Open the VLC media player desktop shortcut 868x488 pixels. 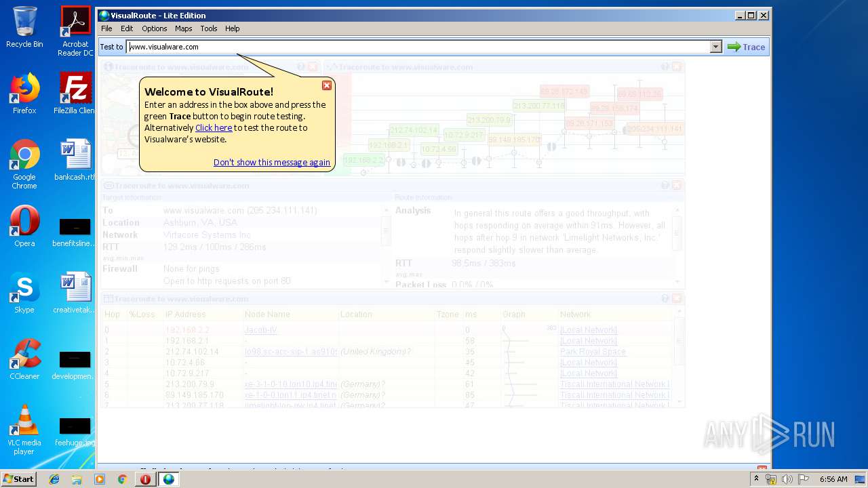(24, 430)
